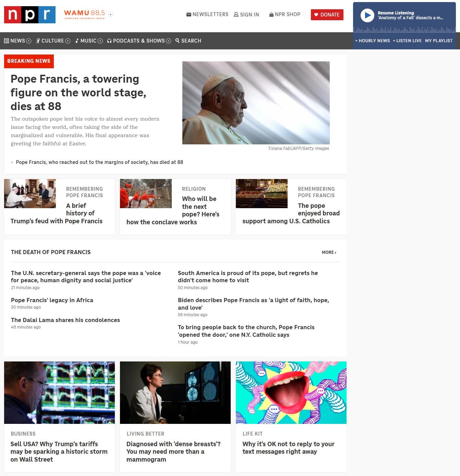Open the Wall Street traders story thumbnail
This screenshot has width=460, height=476.
click(x=59, y=392)
